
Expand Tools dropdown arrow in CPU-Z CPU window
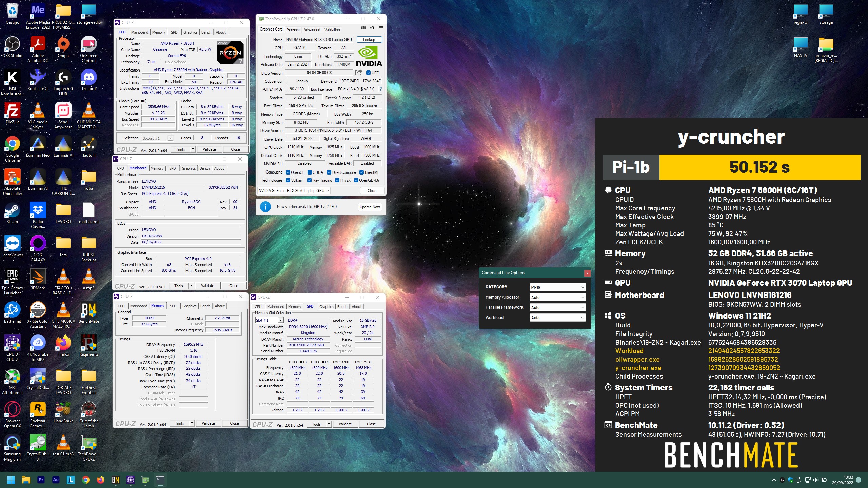coord(193,149)
